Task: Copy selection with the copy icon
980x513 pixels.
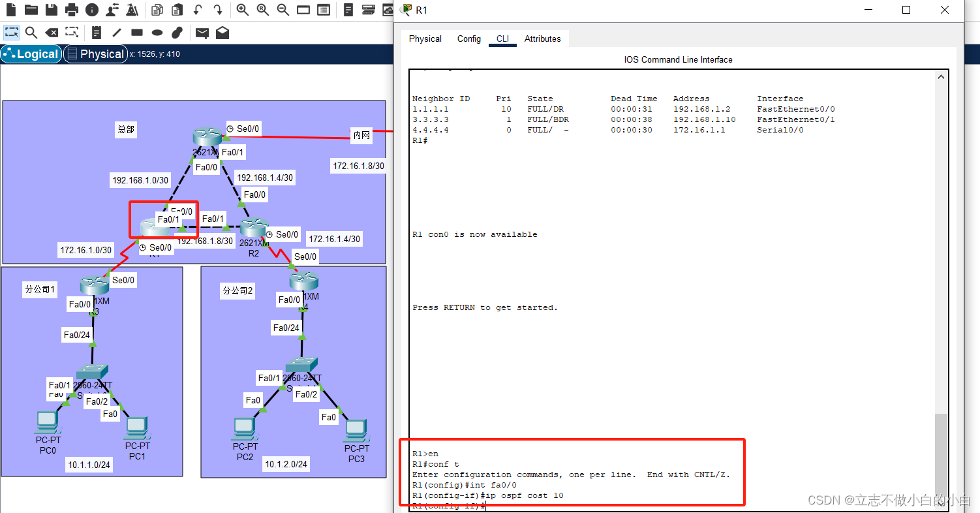Action: click(x=157, y=10)
